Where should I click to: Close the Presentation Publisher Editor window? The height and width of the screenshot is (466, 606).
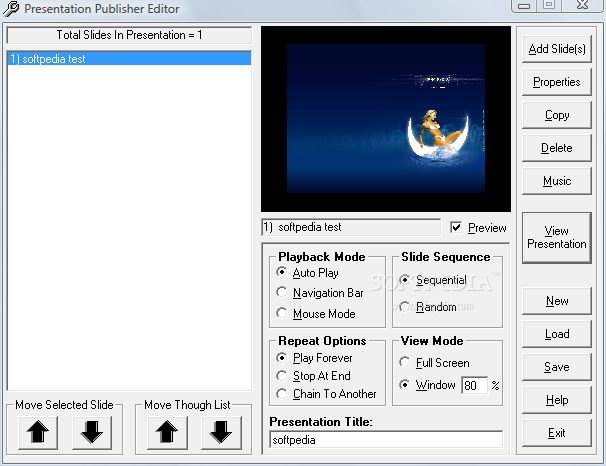click(x=582, y=5)
